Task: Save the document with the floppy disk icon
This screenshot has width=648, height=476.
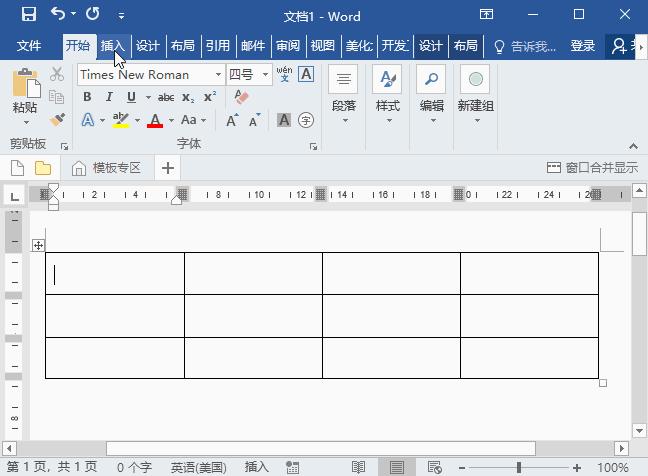Action: 29,14
